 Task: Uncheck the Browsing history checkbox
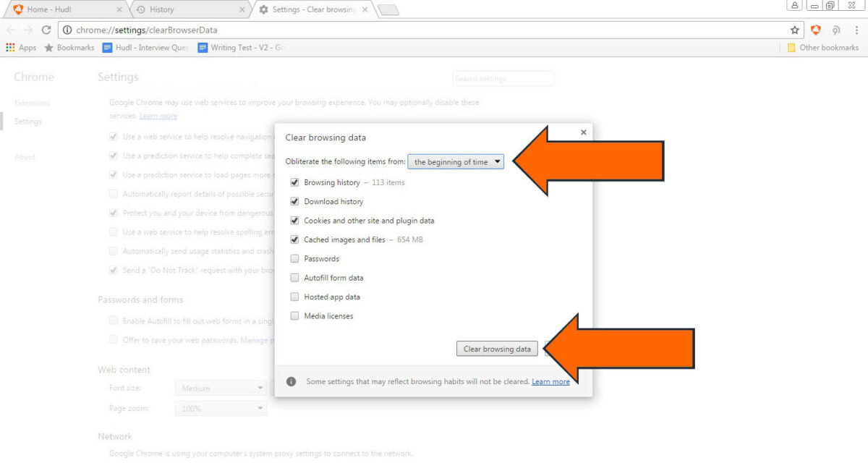click(x=294, y=182)
